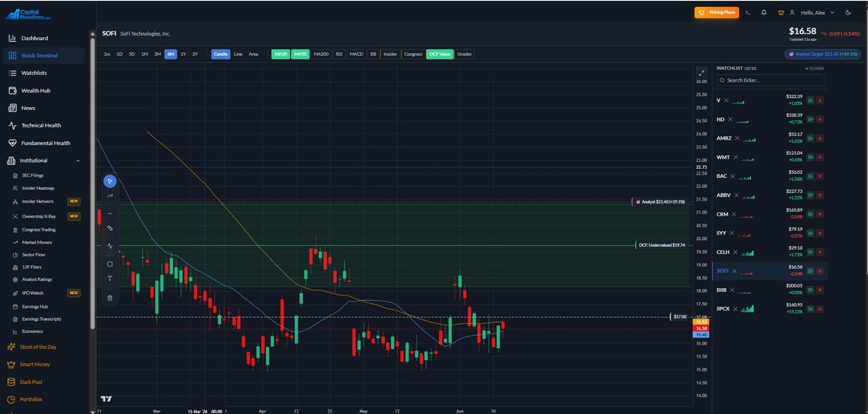Enable the MACD indicator
This screenshot has height=414, width=868.
pos(357,54)
